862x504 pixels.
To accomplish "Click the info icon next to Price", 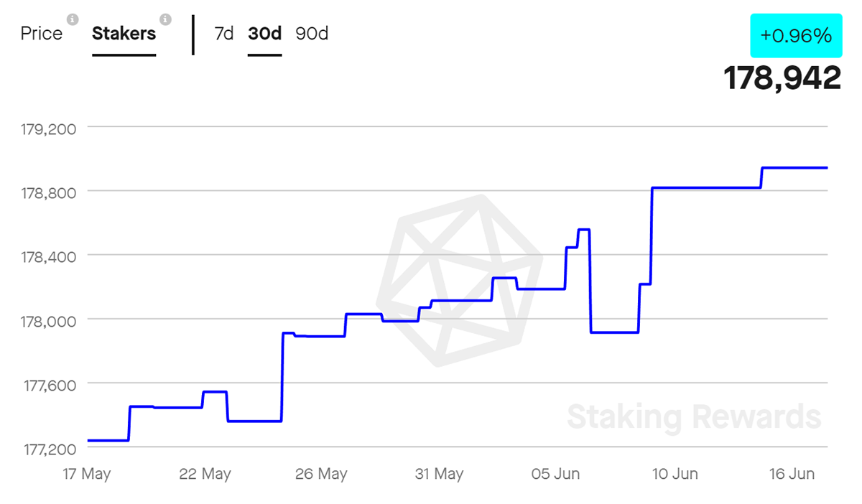I will [x=72, y=19].
